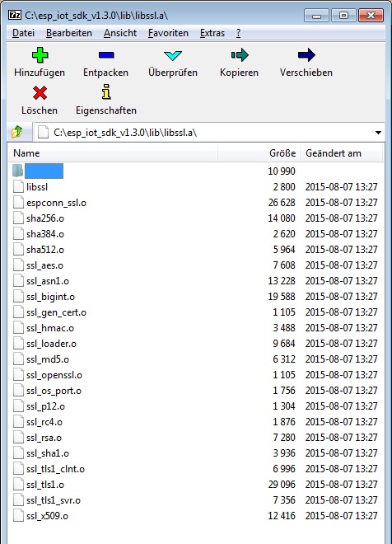Open the Favoriten menu
This screenshot has height=544, width=392.
(x=168, y=33)
